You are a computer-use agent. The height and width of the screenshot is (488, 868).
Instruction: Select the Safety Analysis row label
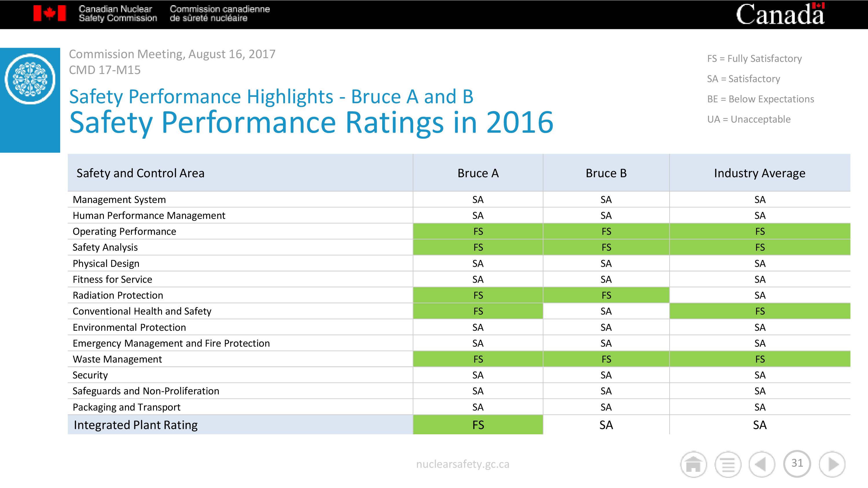click(x=105, y=247)
